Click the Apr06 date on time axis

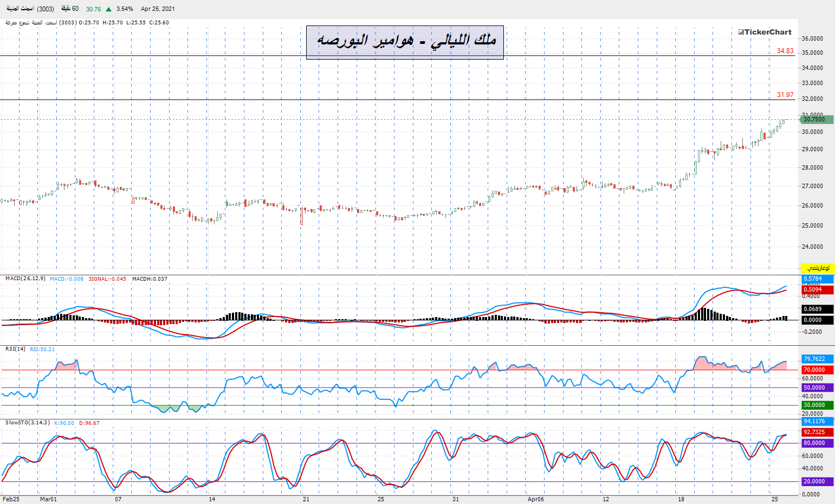click(x=536, y=499)
